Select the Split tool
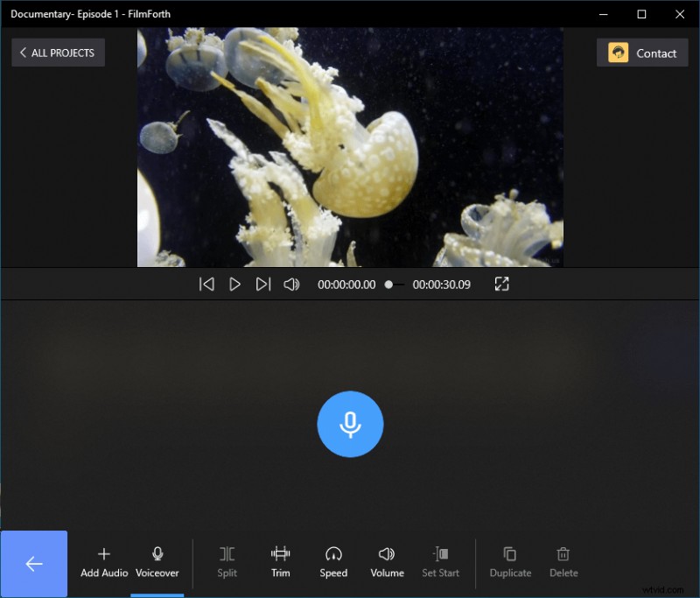 point(227,562)
